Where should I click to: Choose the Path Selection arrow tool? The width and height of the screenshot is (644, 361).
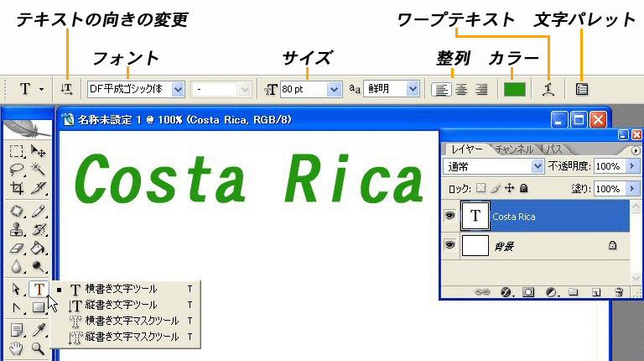tap(17, 289)
